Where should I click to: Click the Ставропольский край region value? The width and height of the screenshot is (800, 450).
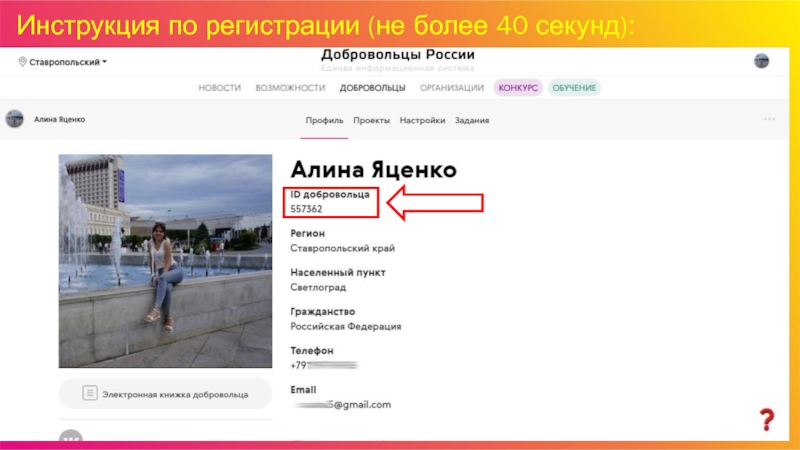342,248
